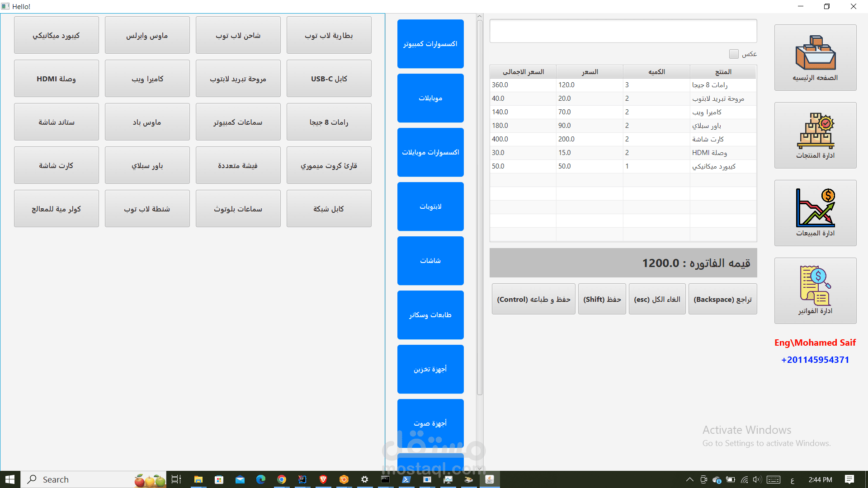
Task: Click save and print (Control) button
Action: click(533, 299)
